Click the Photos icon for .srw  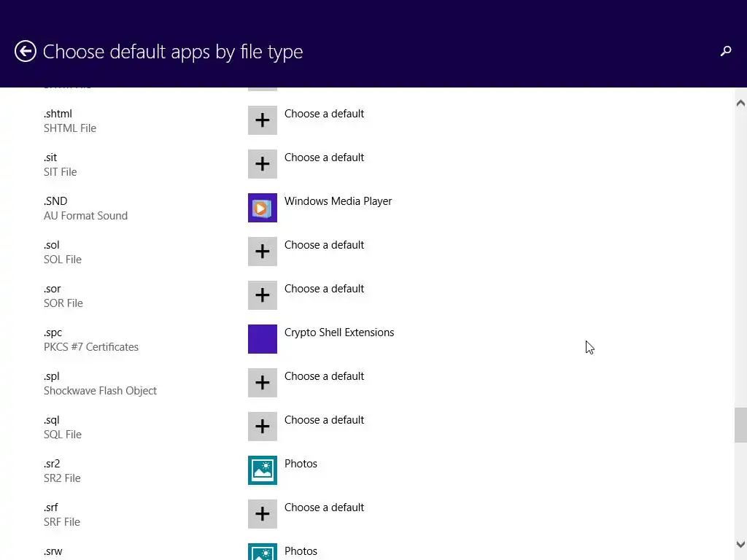(x=263, y=552)
